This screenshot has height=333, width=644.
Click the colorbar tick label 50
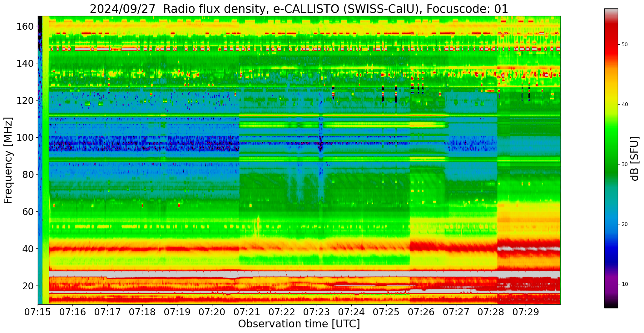coord(625,44)
